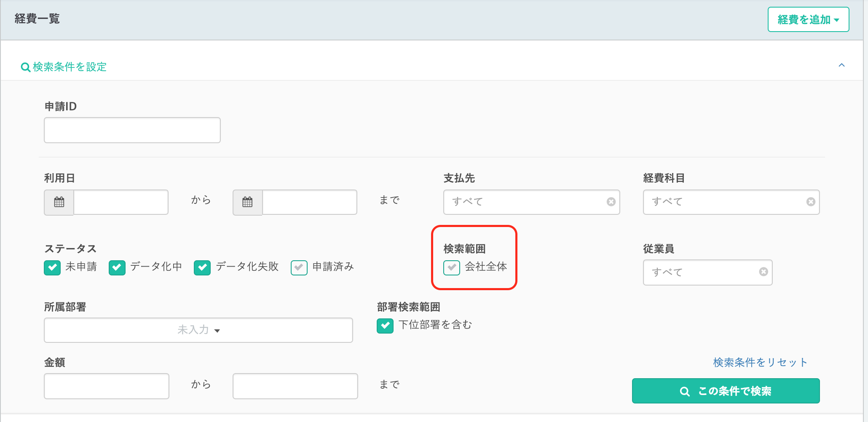Enable the 会社全体 search scope checkbox
The width and height of the screenshot is (868, 422).
[x=452, y=267]
